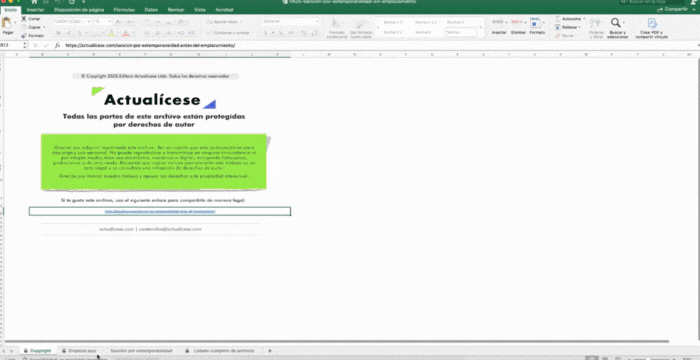
Task: Click the Rellenar fill icon
Action: coord(558,27)
